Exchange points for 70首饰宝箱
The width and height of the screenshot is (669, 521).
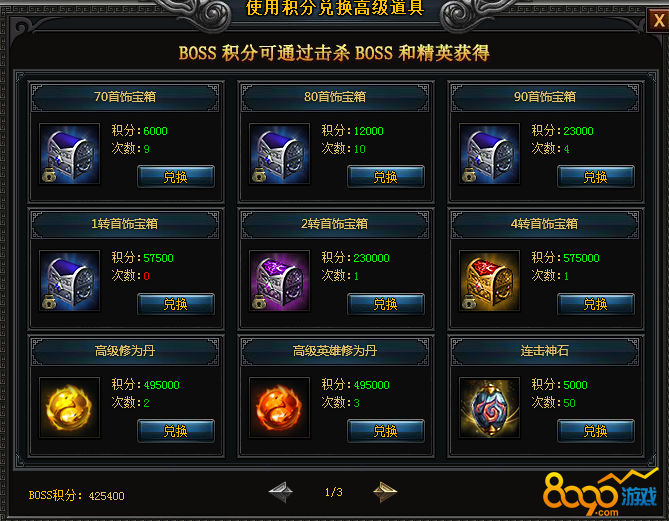176,177
